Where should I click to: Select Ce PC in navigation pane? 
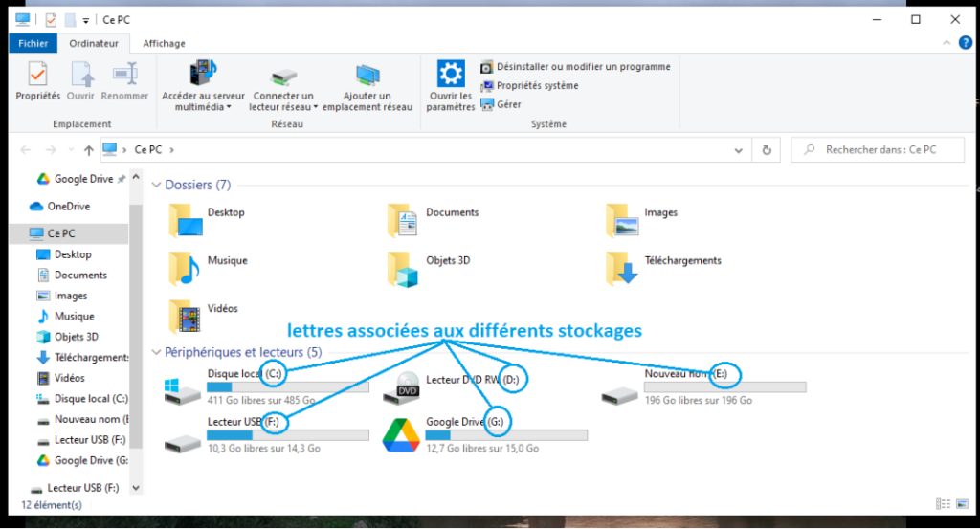70,233
